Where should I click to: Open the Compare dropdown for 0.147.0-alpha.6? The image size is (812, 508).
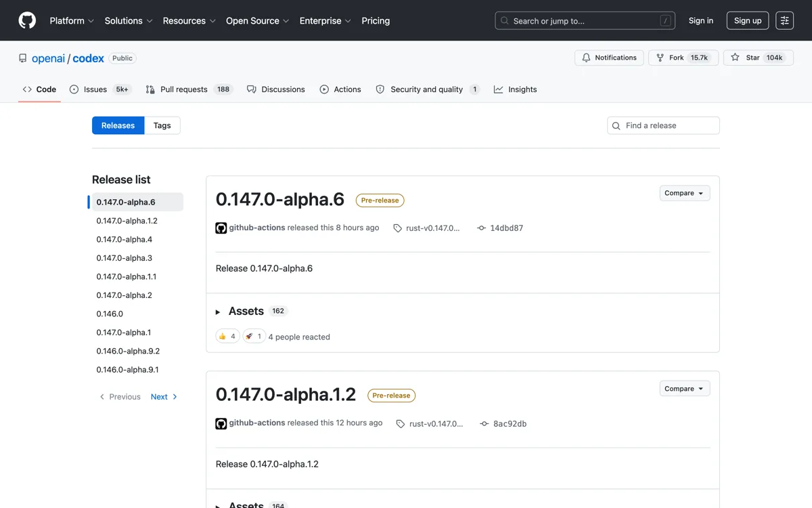click(x=685, y=193)
